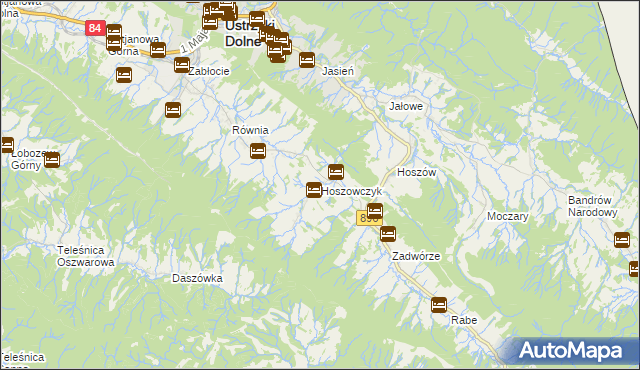The width and height of the screenshot is (640, 370).
Task: Select the Rabe village label
Action: (464, 320)
